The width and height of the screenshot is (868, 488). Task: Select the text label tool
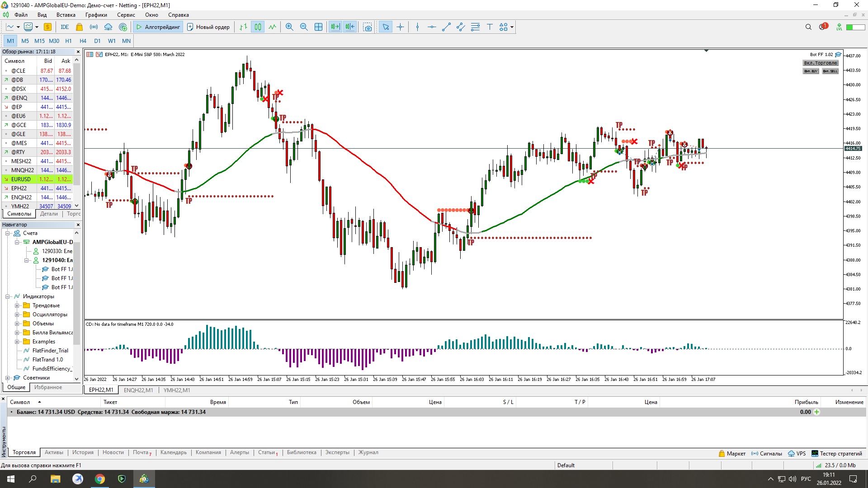[490, 27]
